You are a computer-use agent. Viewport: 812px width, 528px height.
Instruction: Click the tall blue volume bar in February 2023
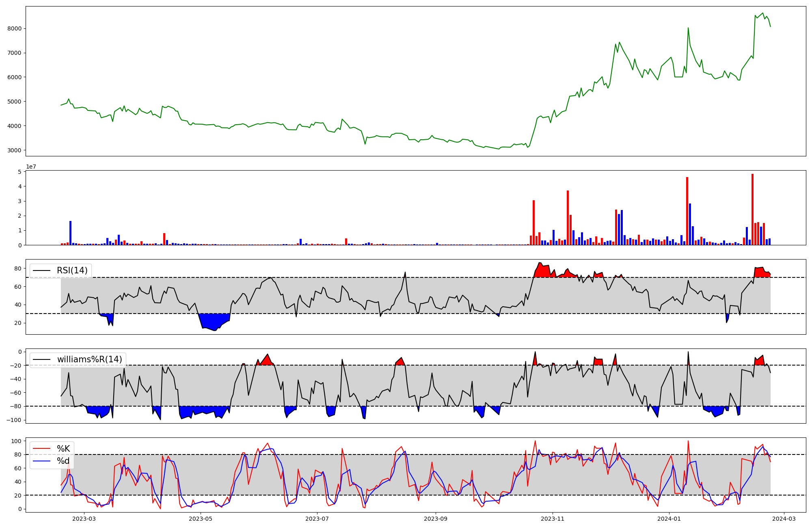pyautogui.click(x=70, y=233)
